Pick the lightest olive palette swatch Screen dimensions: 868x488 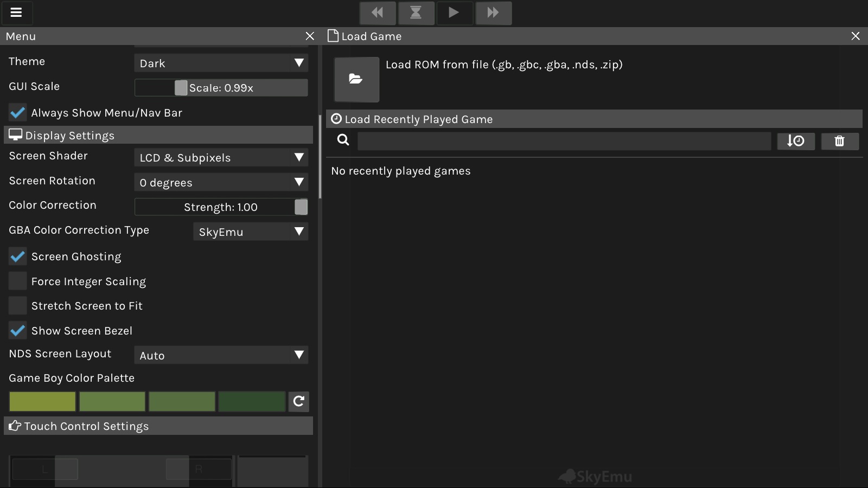(x=42, y=402)
